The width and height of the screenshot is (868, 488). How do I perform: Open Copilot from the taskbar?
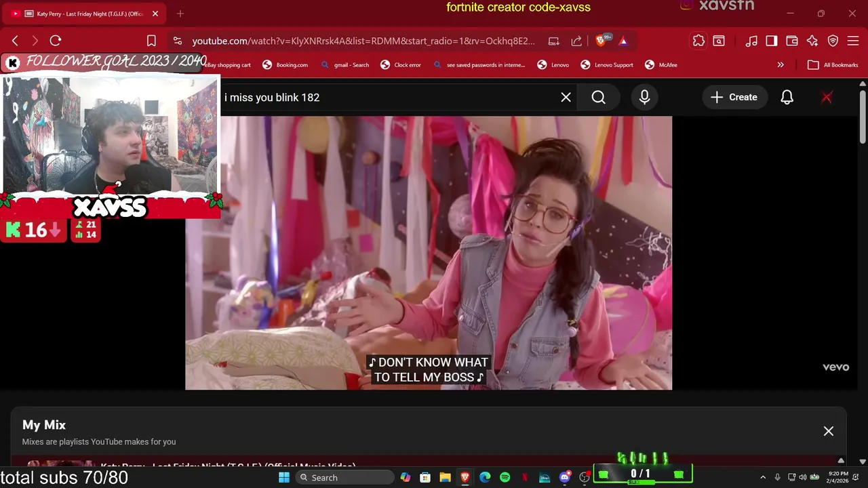pyautogui.click(x=406, y=477)
